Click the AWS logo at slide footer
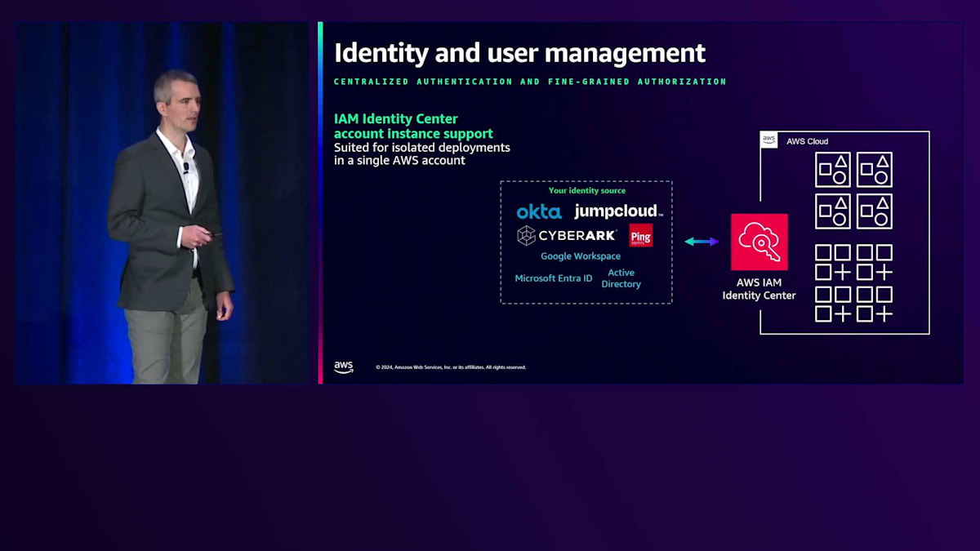 pyautogui.click(x=344, y=367)
